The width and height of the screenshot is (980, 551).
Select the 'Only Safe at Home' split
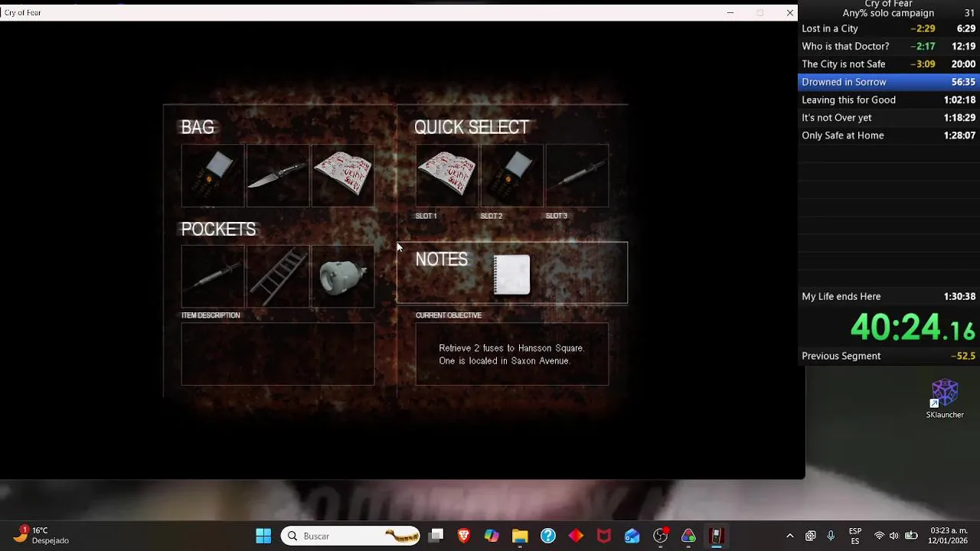point(889,135)
